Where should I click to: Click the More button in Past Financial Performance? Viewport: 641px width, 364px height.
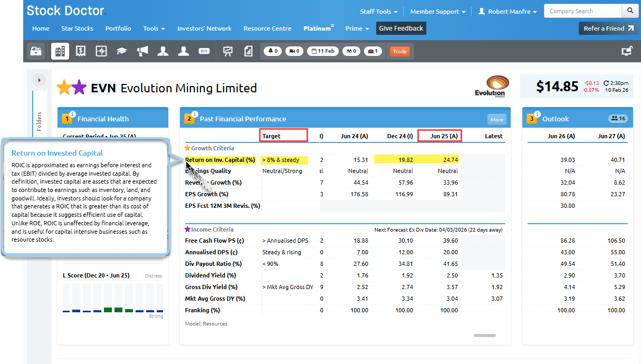click(496, 119)
